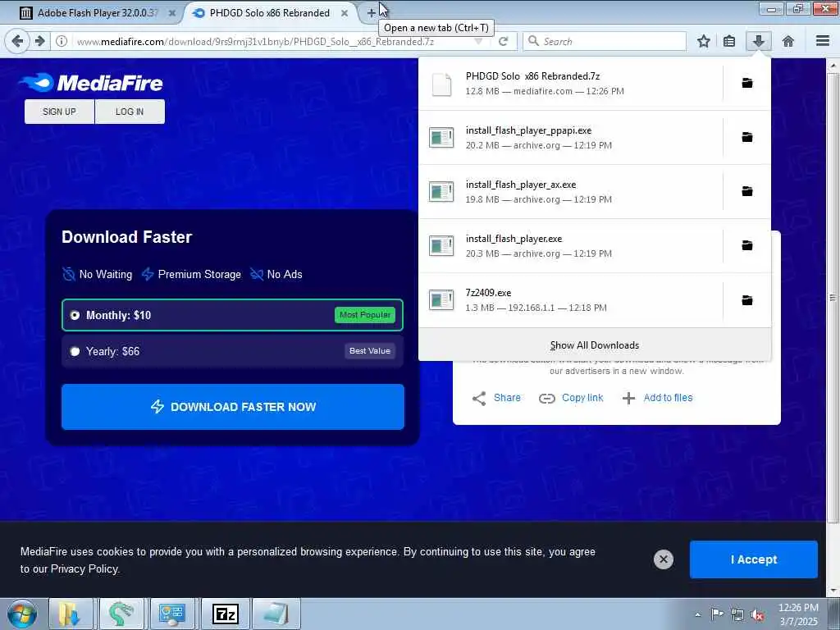840x630 pixels.
Task: Click the Best Value badge
Action: pos(370,351)
